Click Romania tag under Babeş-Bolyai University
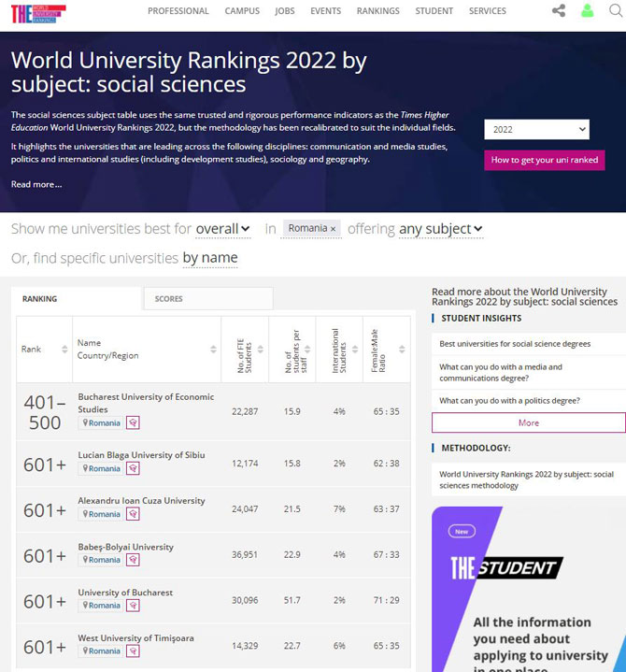626x672 pixels. coord(101,560)
